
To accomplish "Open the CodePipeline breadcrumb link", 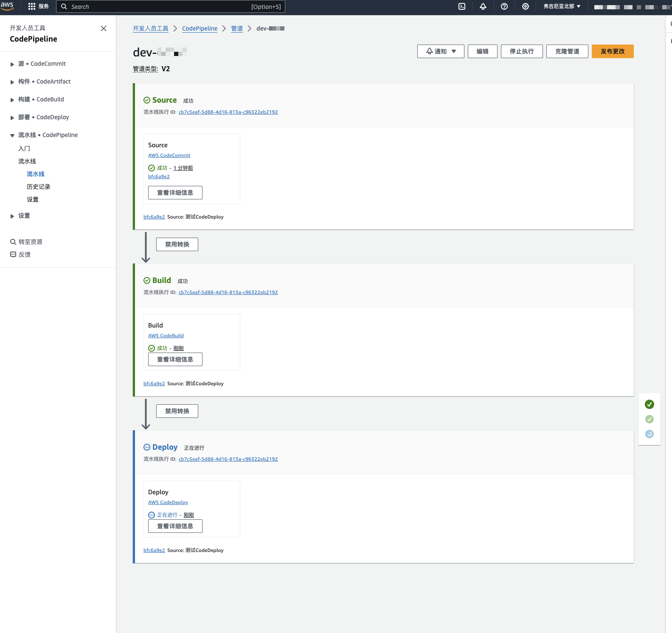I will [200, 28].
